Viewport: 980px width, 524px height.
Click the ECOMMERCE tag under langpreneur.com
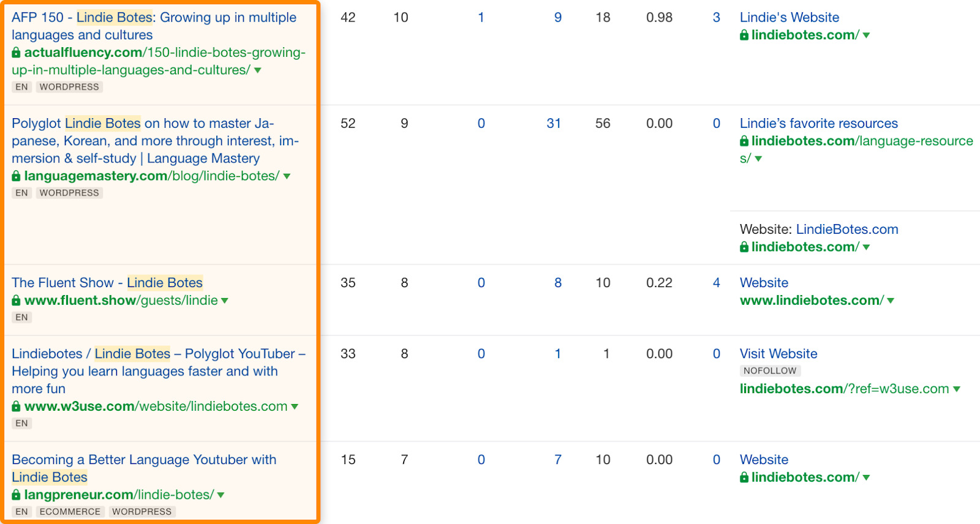click(70, 512)
